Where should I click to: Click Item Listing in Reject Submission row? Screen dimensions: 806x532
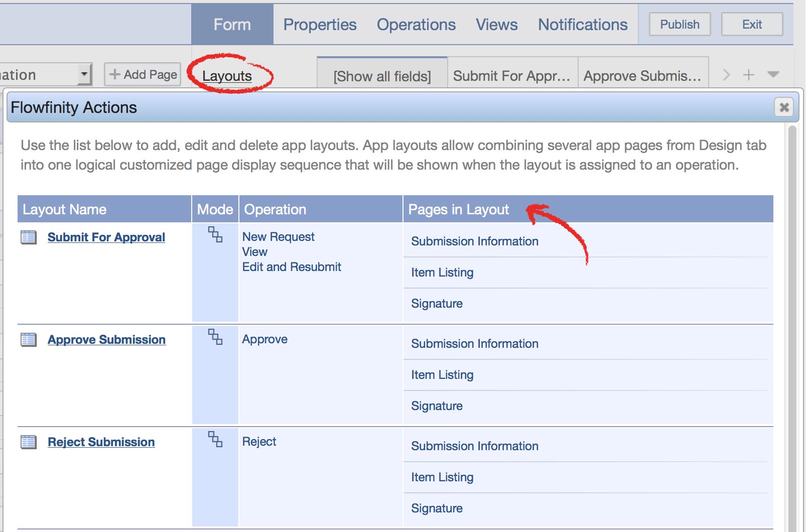[x=442, y=477]
